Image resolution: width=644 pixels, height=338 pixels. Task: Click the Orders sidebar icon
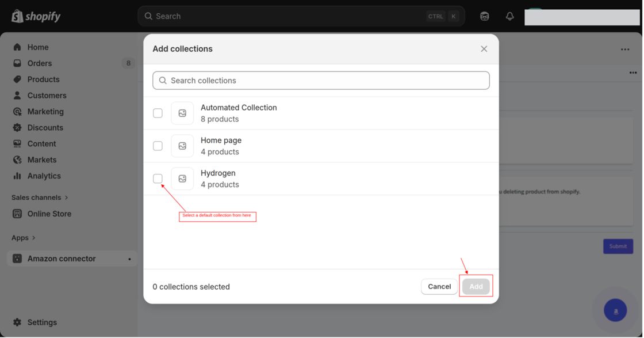click(x=17, y=63)
